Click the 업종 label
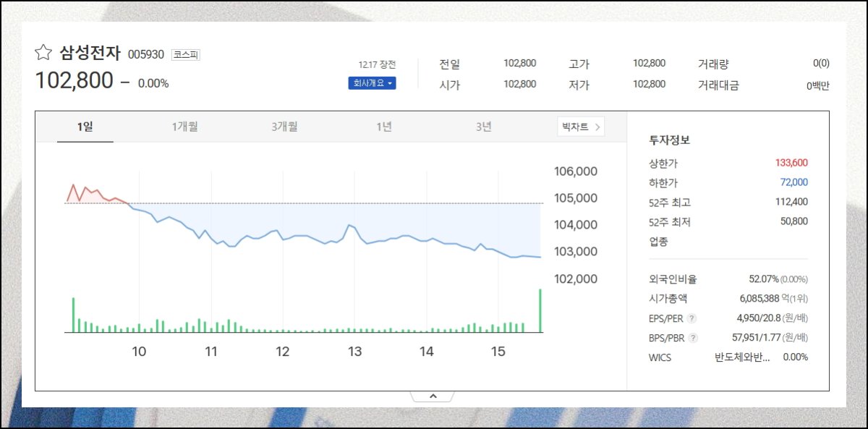The height and width of the screenshot is (429, 868). 659,242
